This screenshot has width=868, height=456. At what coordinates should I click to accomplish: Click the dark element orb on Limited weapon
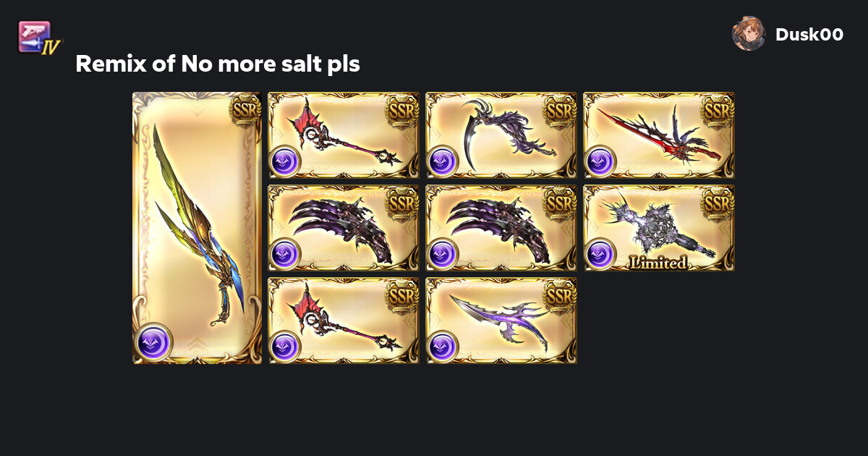click(600, 254)
